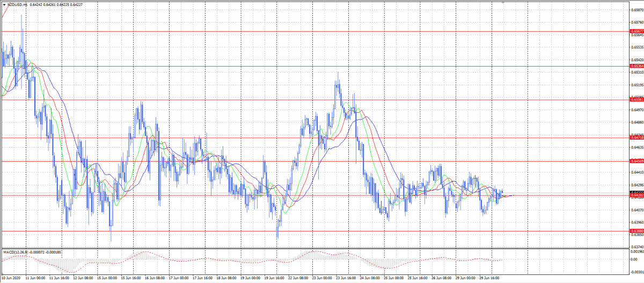Click the 0.64970 price scale value

pyautogui.click(x=637, y=110)
